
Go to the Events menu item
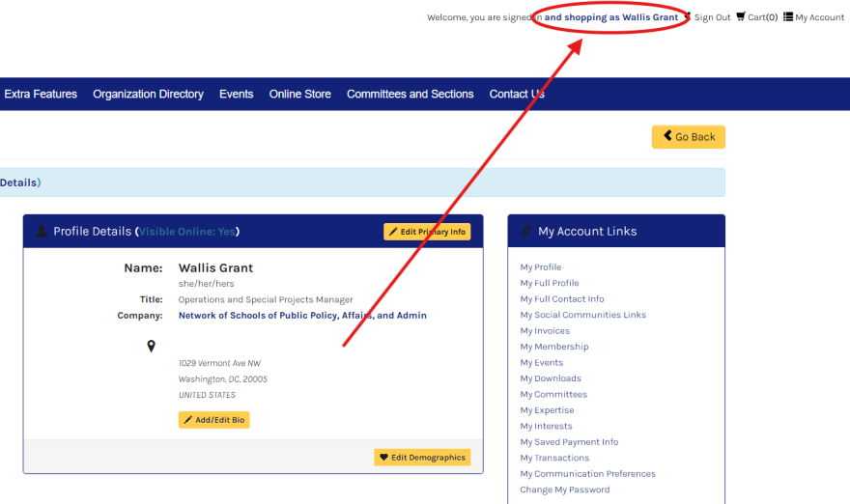[x=236, y=95]
